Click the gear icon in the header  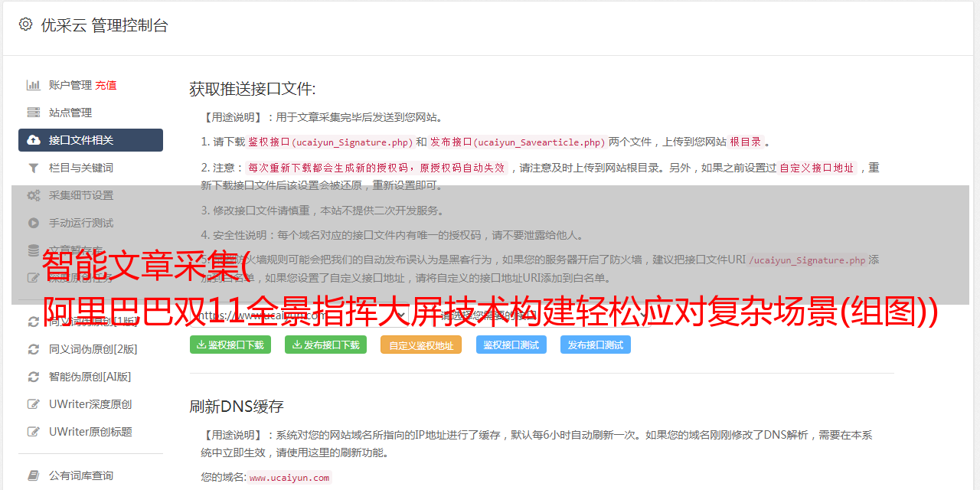pos(26,24)
